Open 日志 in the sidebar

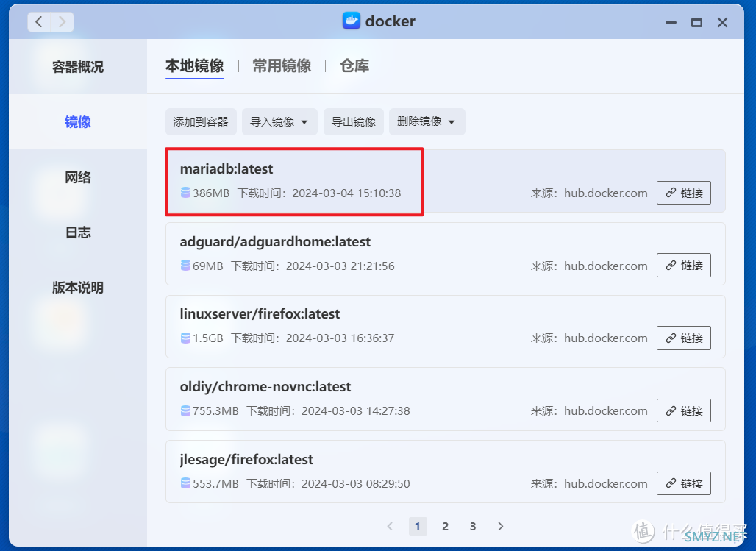click(x=78, y=232)
